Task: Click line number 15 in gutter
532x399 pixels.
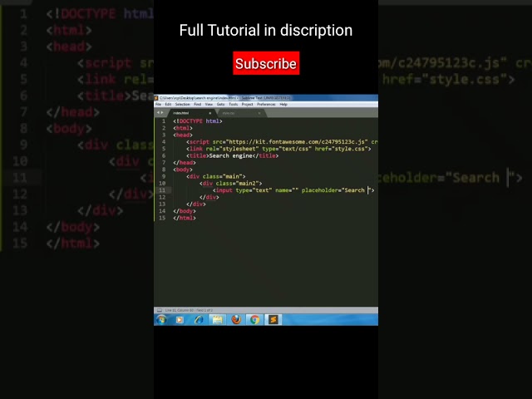Action: pos(163,218)
